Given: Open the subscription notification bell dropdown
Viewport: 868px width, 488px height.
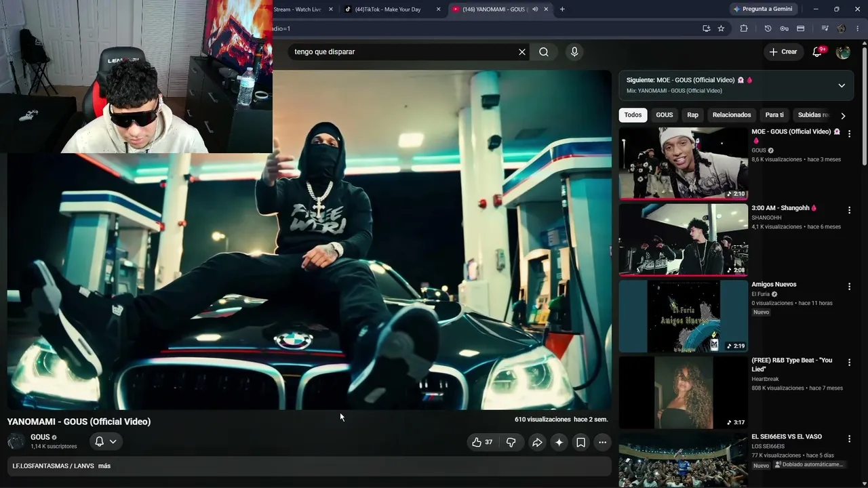Looking at the screenshot, I should (106, 442).
